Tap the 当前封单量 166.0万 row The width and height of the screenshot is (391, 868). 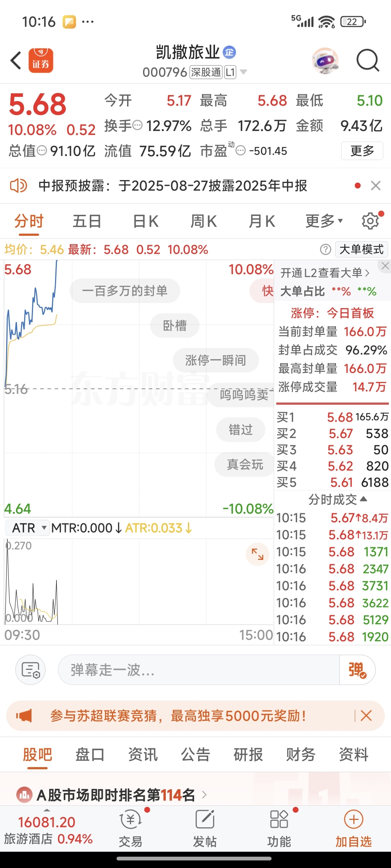[x=332, y=331]
